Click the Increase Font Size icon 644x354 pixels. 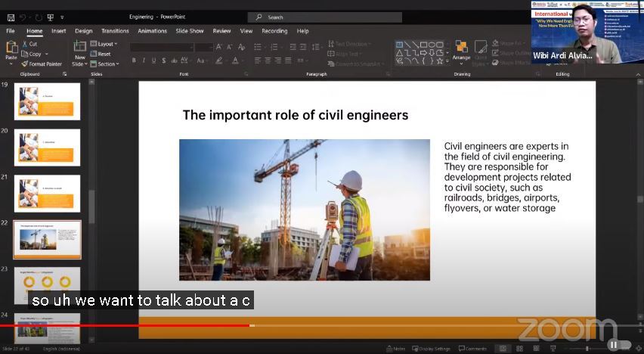pos(219,48)
